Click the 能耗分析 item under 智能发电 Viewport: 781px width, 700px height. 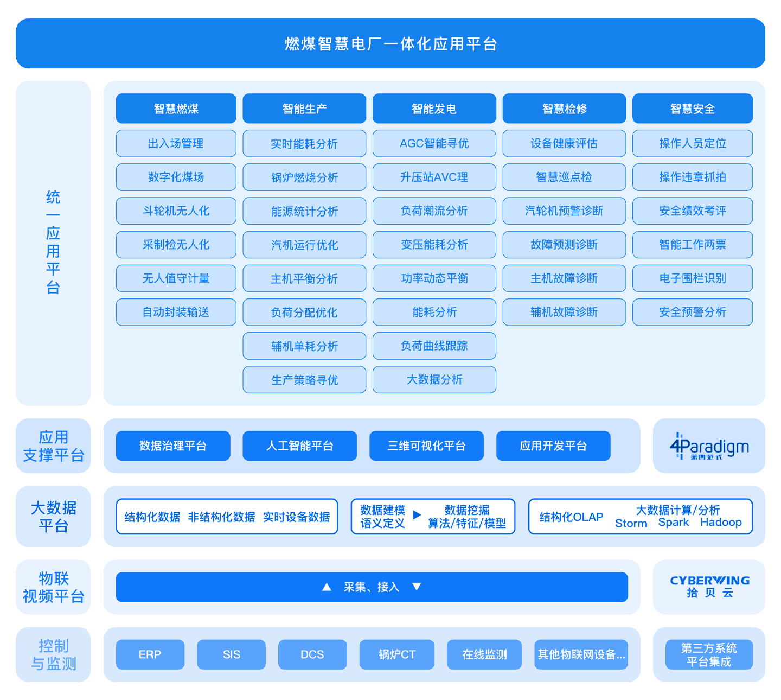tap(434, 312)
